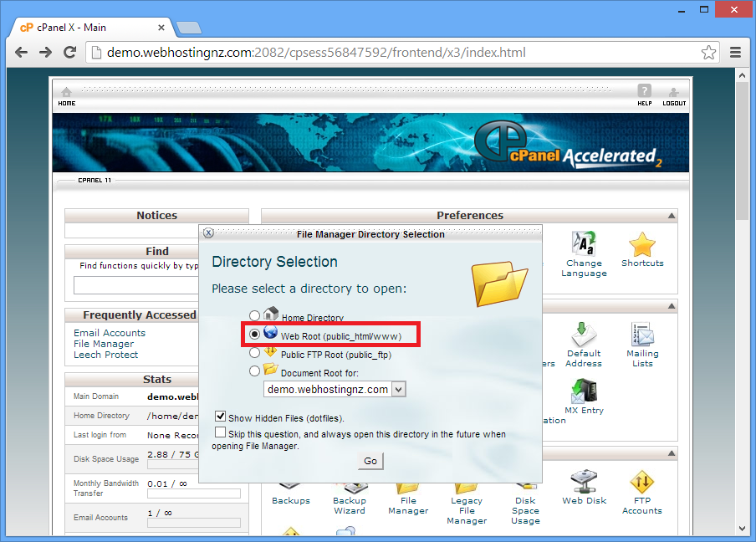
Task: Uncheck Show Hidden Files checkbox
Action: 221,416
